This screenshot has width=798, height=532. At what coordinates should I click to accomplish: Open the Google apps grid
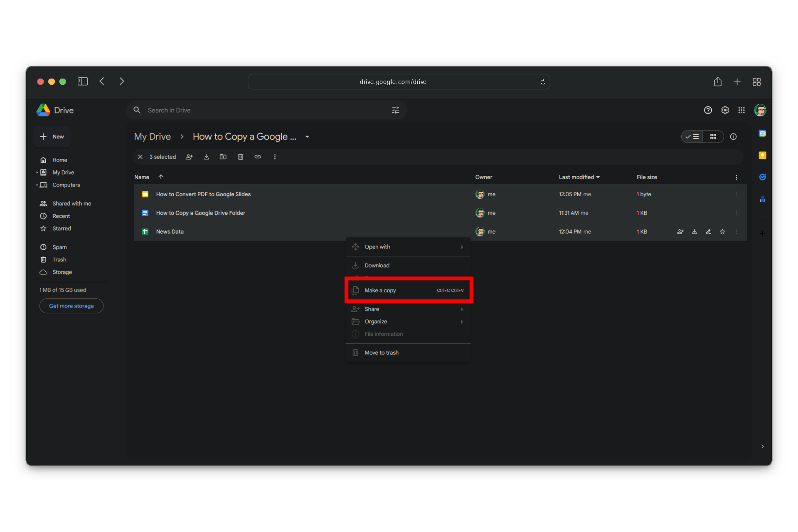(x=741, y=110)
